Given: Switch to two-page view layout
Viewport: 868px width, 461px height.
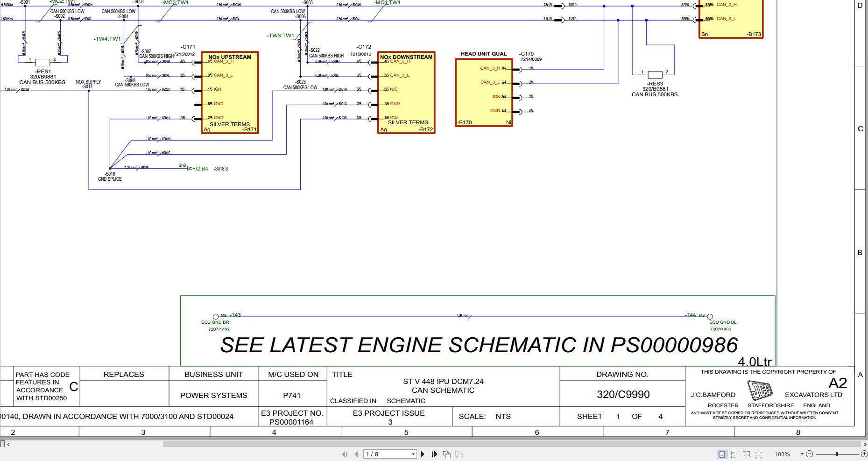Looking at the screenshot, I should pos(746,454).
